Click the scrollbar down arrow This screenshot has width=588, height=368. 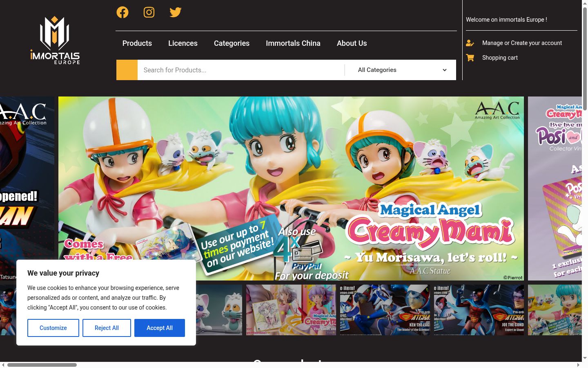pos(585,358)
